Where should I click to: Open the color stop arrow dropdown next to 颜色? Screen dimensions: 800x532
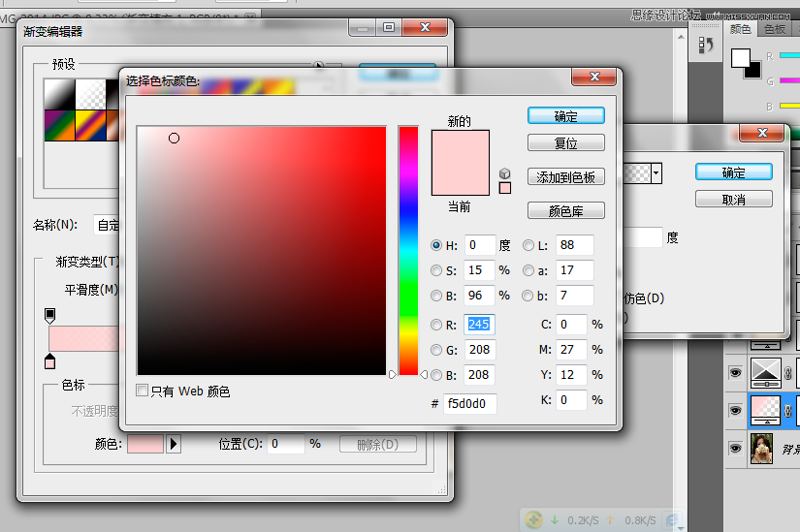174,444
